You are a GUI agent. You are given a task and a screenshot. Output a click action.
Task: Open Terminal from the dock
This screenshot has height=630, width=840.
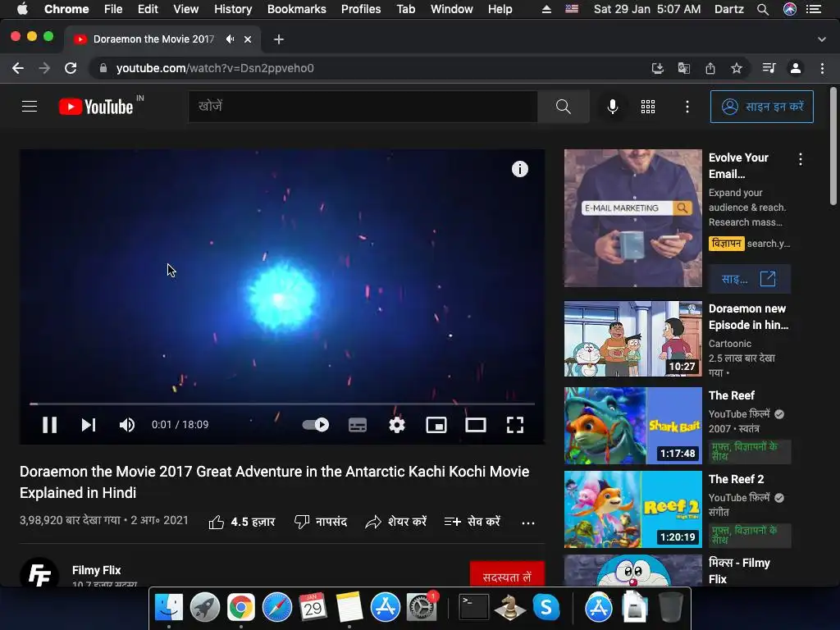[x=474, y=608]
